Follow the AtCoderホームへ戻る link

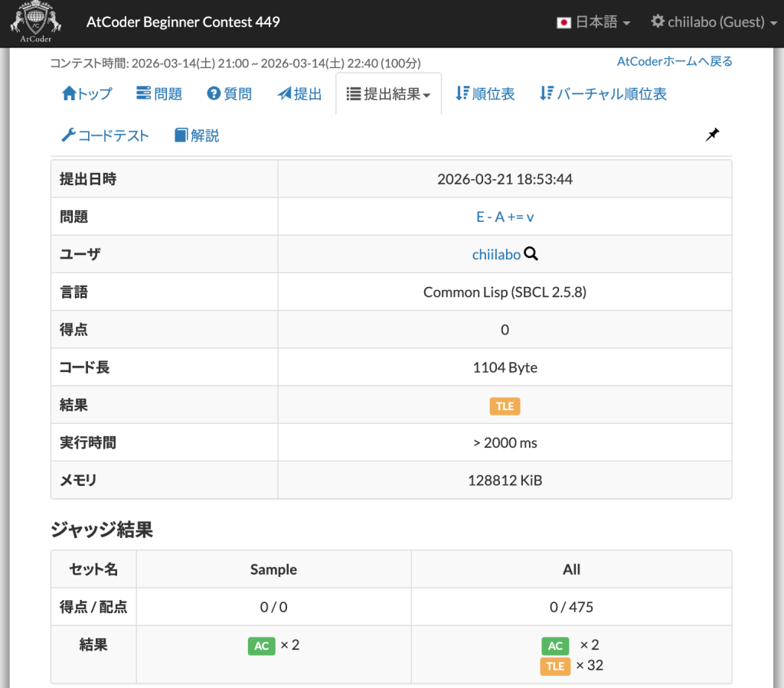click(x=675, y=61)
